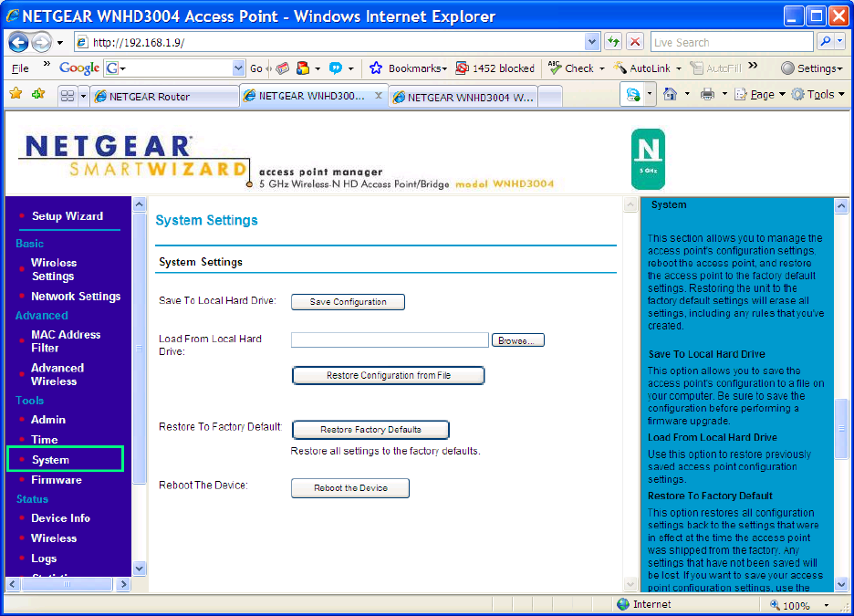Open Wireless Settings under Basic
Viewport: 854px width, 616px height.
[53, 269]
